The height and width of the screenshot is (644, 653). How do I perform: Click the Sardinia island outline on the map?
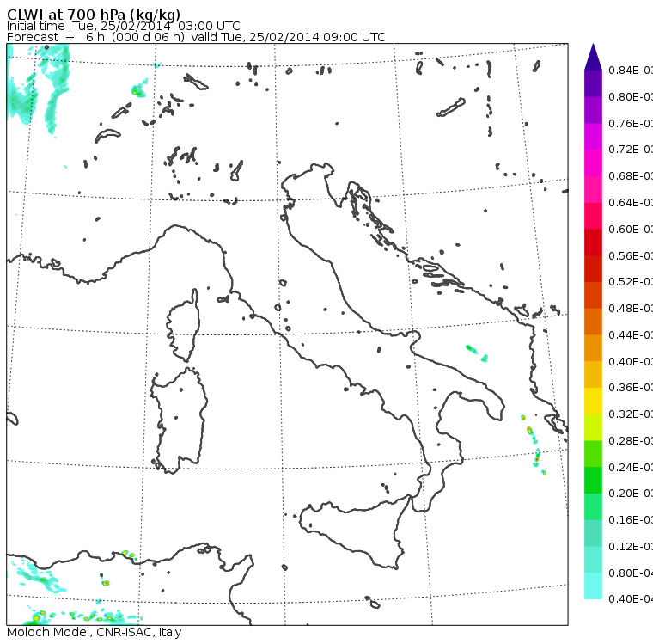(179, 420)
